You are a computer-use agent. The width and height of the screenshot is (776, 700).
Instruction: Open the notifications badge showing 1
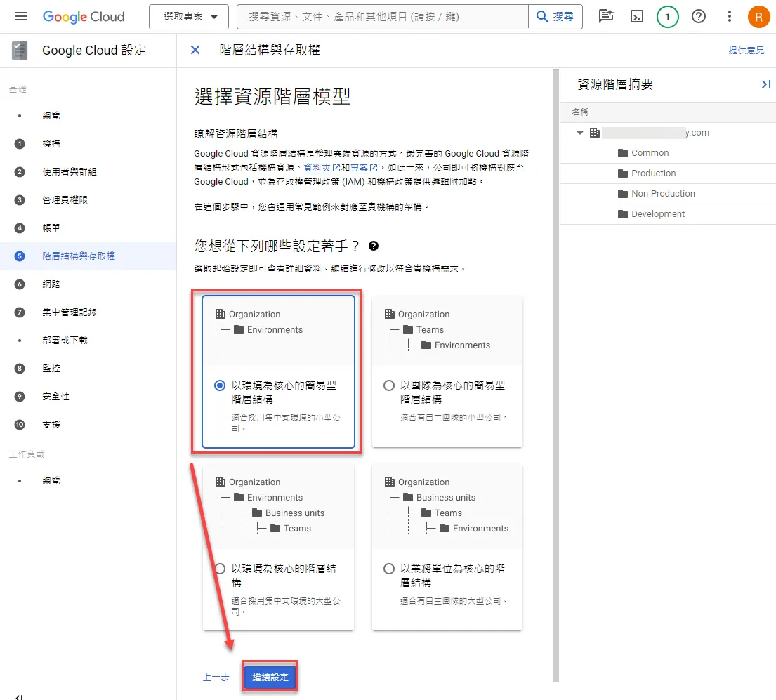pyautogui.click(x=667, y=17)
